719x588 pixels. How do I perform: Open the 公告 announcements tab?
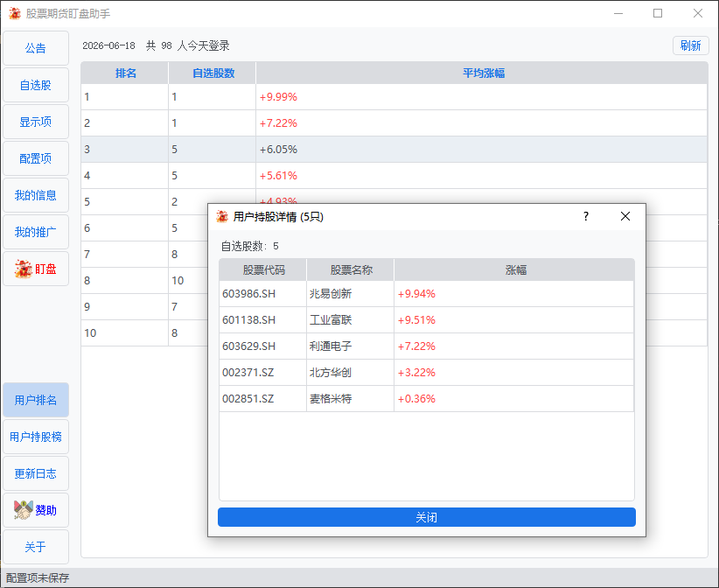click(36, 48)
